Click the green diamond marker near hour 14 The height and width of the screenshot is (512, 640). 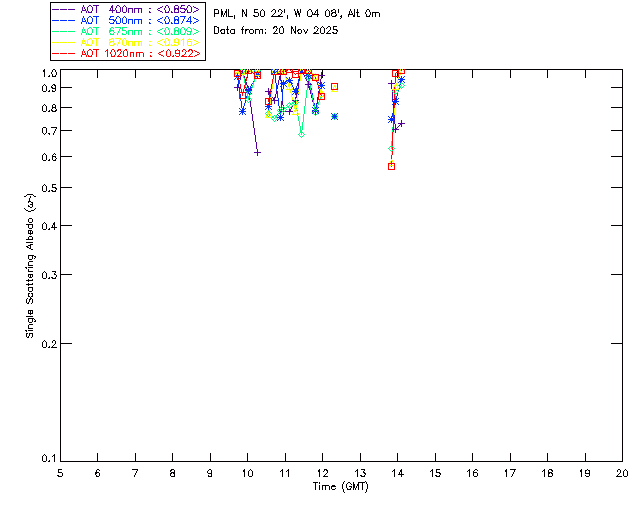click(391, 148)
